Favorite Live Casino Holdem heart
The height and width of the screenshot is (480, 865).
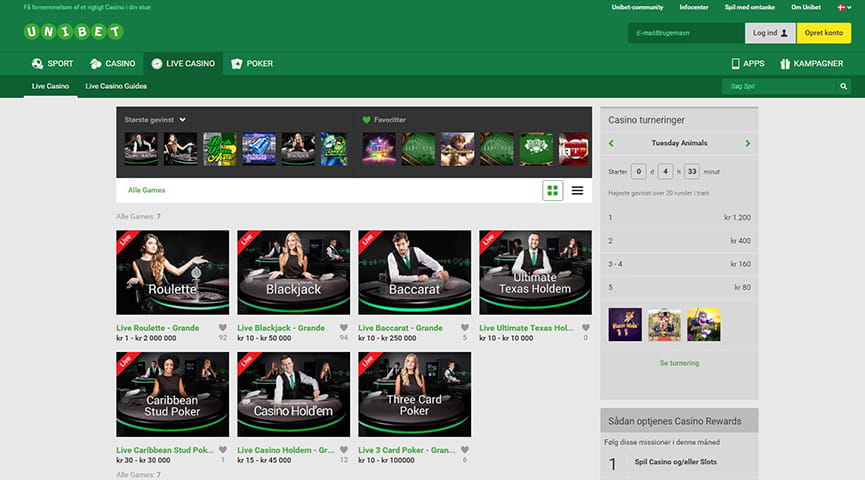[x=344, y=450]
